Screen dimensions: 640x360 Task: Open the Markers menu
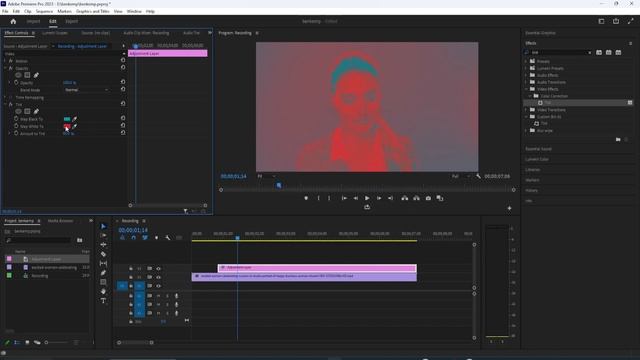64,11
